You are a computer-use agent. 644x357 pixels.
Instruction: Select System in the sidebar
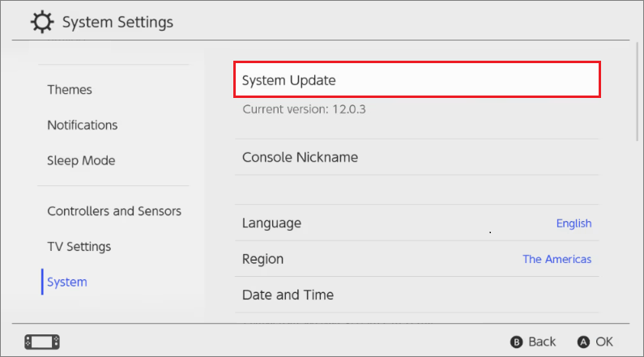67,283
